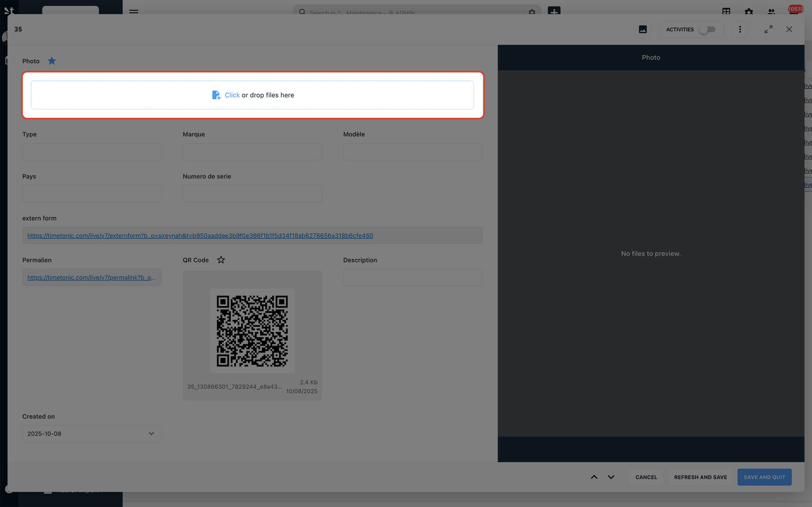812x507 pixels.
Task: Toggle the blue Photo star
Action: point(52,61)
